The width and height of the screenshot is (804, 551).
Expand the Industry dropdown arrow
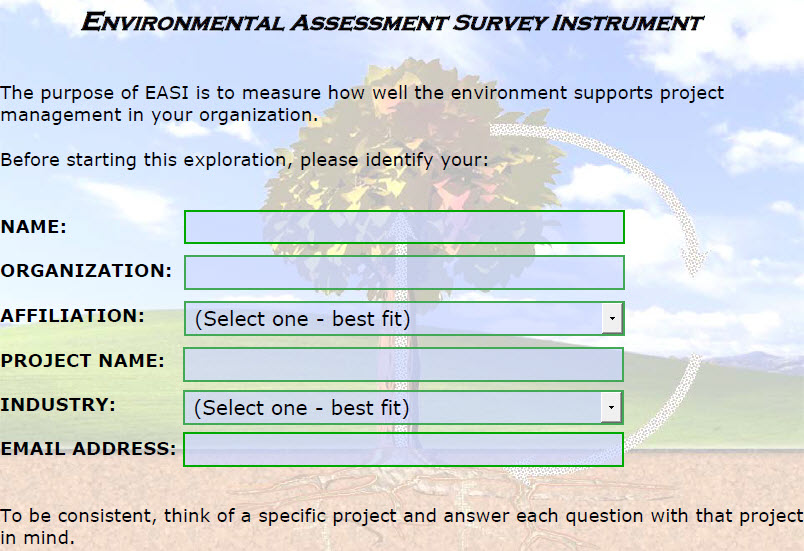pos(611,407)
